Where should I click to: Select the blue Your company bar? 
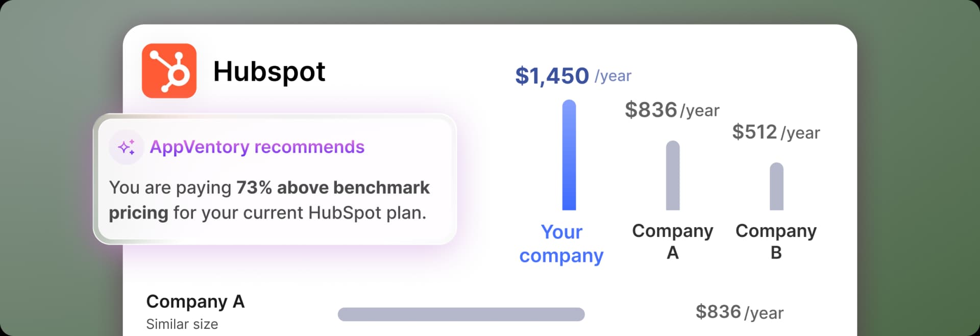coord(569,155)
